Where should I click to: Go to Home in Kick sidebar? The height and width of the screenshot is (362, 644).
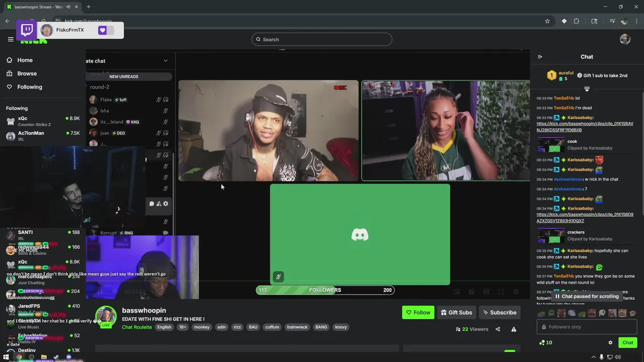pyautogui.click(x=19, y=60)
